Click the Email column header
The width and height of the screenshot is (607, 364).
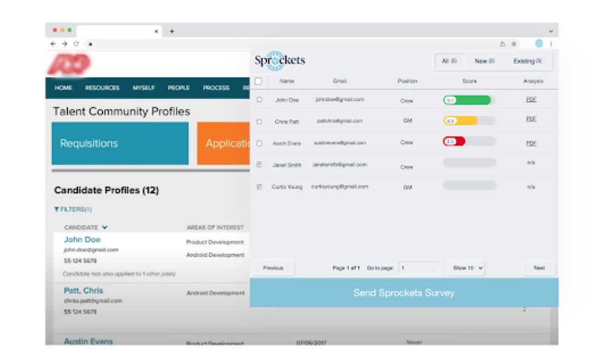pyautogui.click(x=339, y=81)
